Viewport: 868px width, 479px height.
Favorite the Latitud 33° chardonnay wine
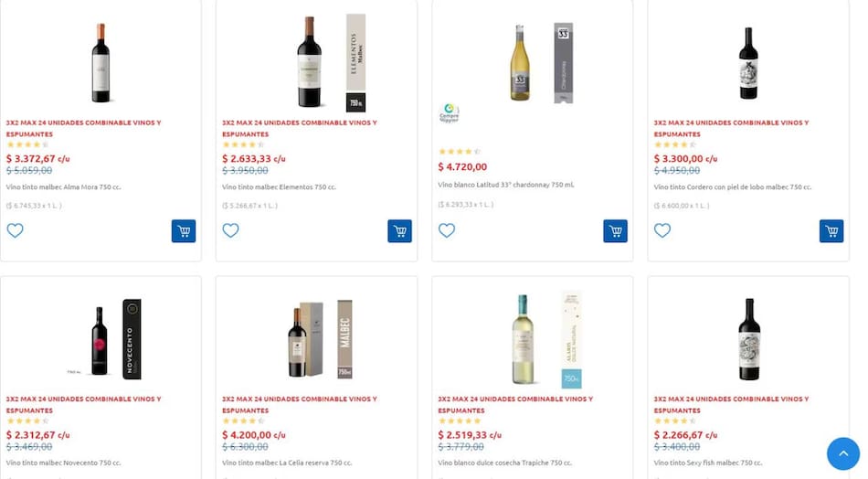[x=446, y=230]
